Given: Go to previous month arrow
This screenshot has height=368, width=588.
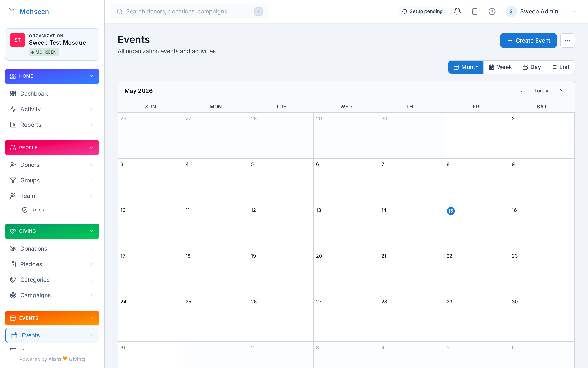Looking at the screenshot, I should [521, 91].
